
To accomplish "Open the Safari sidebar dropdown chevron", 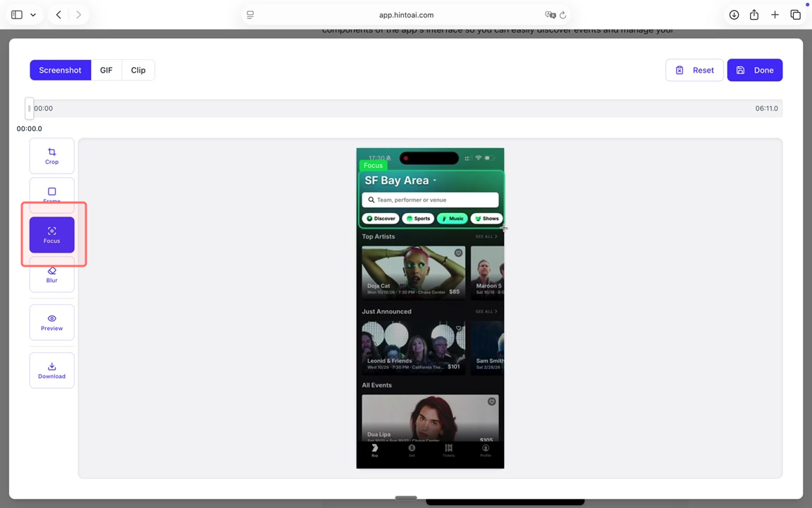I will [x=33, y=15].
